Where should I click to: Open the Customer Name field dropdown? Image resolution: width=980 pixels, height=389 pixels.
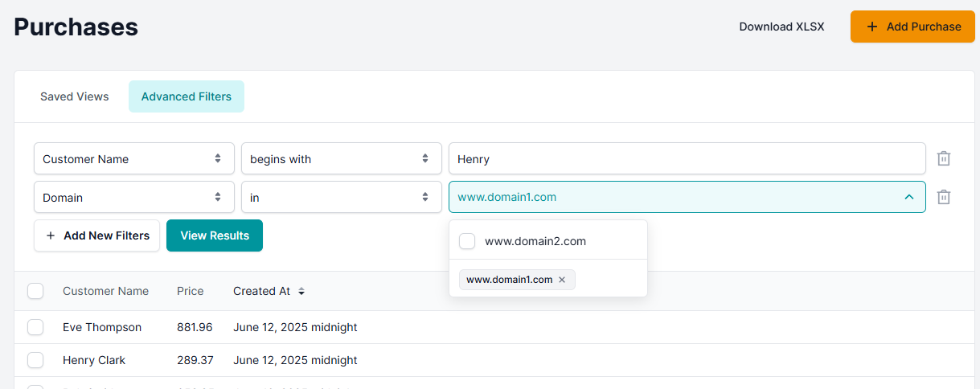134,158
